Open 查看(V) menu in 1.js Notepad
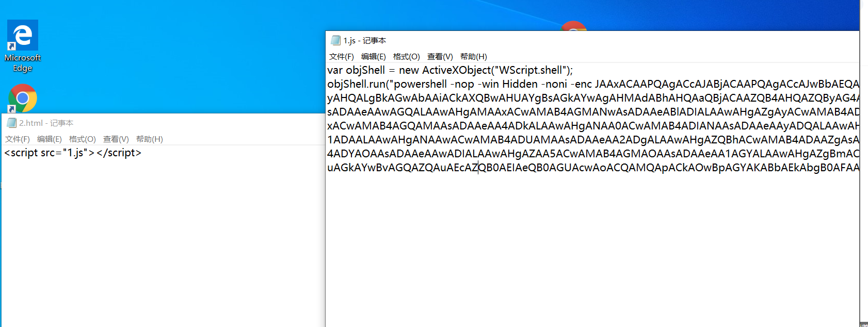Screen dimensions: 868x327 point(440,57)
